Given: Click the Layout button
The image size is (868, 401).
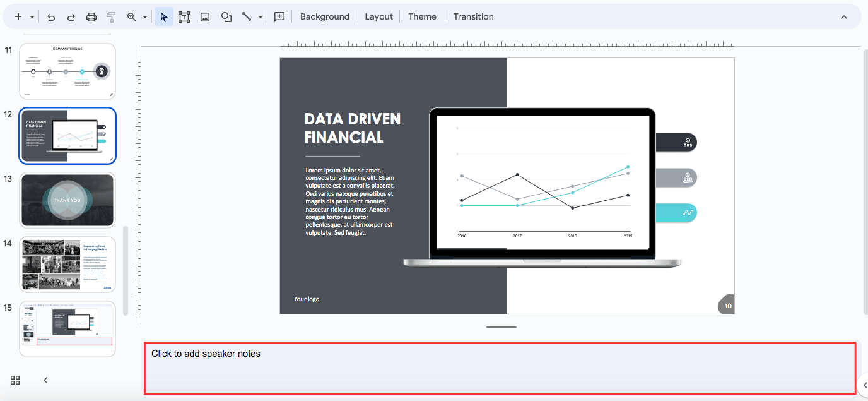Looking at the screenshot, I should click(378, 16).
